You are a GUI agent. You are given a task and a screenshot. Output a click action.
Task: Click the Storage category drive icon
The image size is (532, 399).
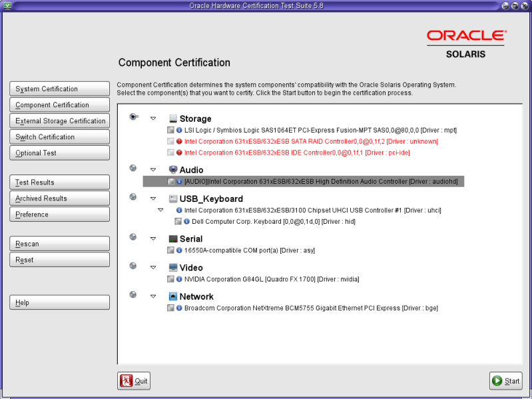[x=173, y=119]
